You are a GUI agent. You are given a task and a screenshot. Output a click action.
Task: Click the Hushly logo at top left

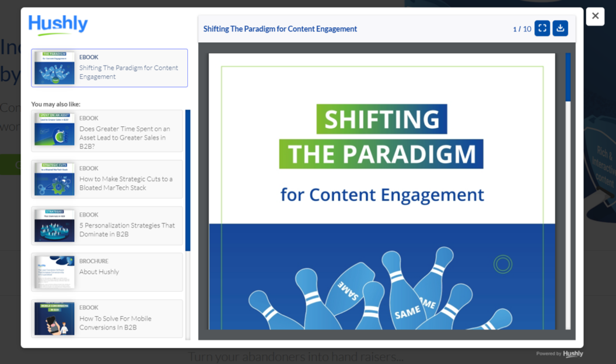[58, 25]
